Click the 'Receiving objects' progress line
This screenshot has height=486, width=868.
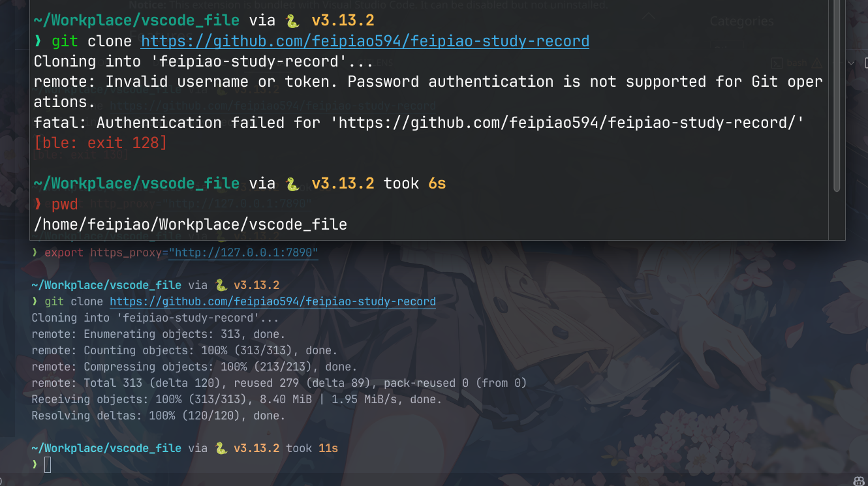(x=236, y=399)
